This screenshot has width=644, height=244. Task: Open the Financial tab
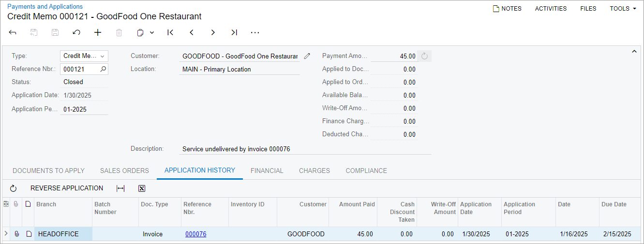[x=267, y=171]
